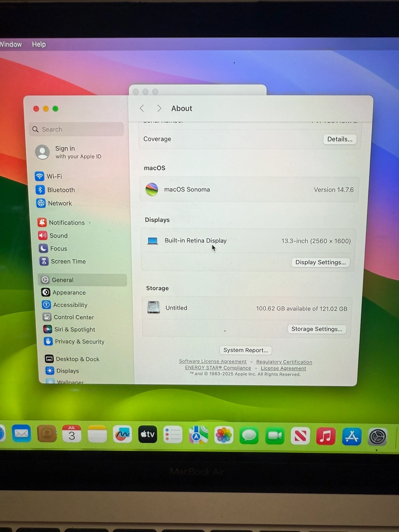Screen dimensions: 399x532
Task: Open ENERGY STAR Compliance link
Action: coord(218,368)
